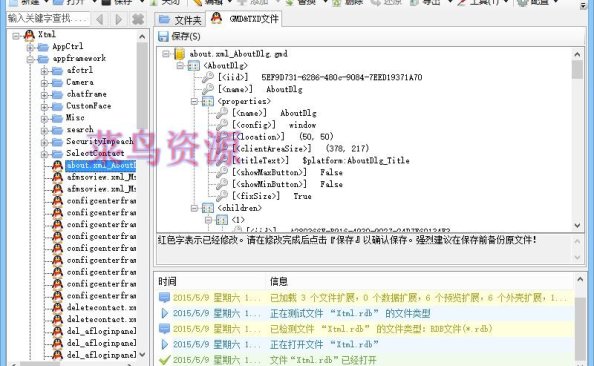
Task: Expand the CustomFace folder
Action: tap(44, 107)
